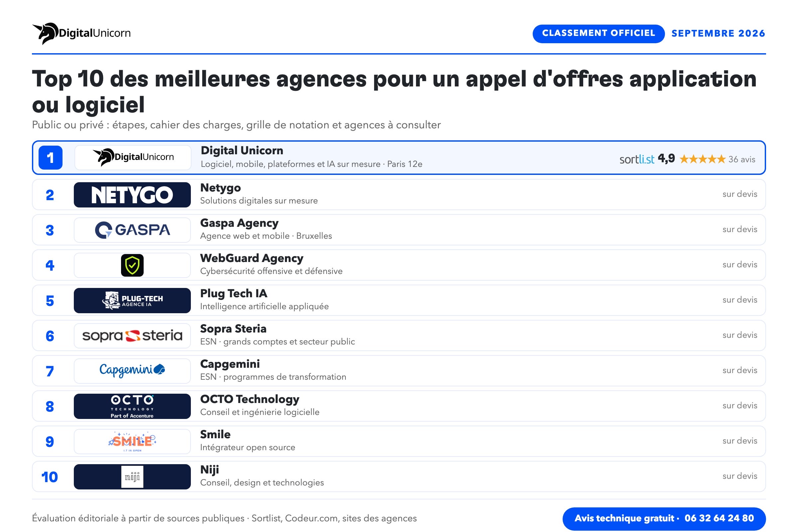This screenshot has height=532, width=798.
Task: Click the five-star rating in Digital Unicorn row
Action: tap(702, 159)
